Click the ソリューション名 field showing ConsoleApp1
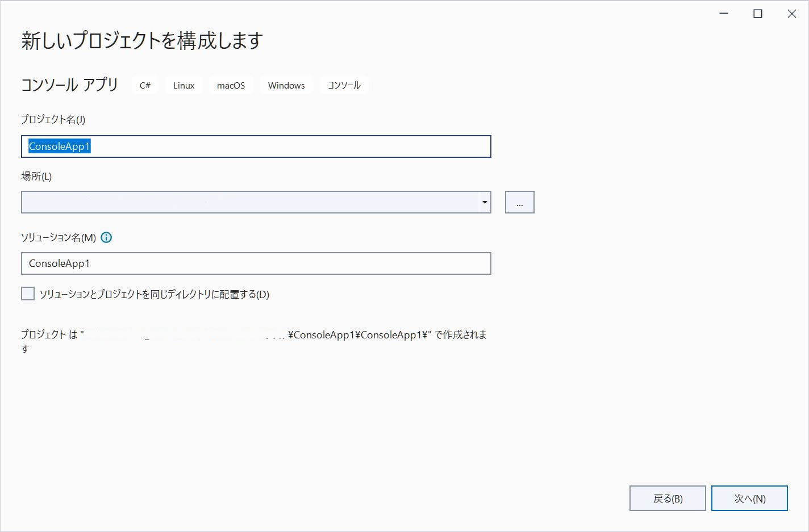The width and height of the screenshot is (809, 532). 256,263
